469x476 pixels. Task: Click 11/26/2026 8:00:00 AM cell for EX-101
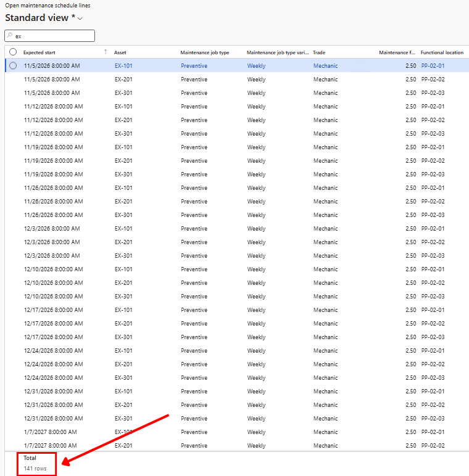coord(54,188)
